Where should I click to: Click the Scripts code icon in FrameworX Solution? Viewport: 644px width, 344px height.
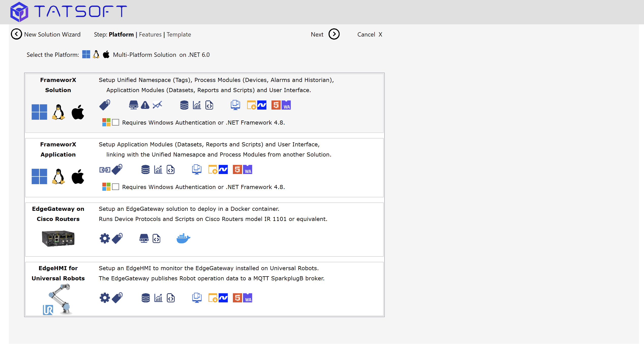pyautogui.click(x=209, y=105)
